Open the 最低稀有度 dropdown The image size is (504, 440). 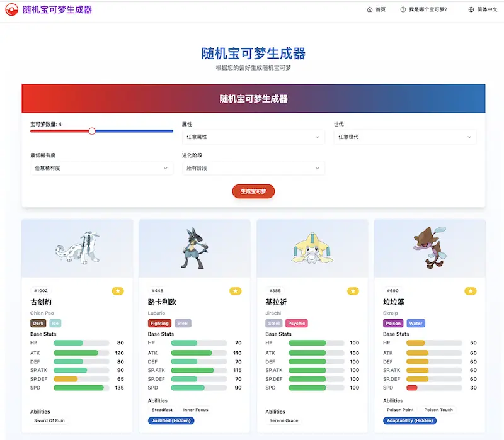102,167
